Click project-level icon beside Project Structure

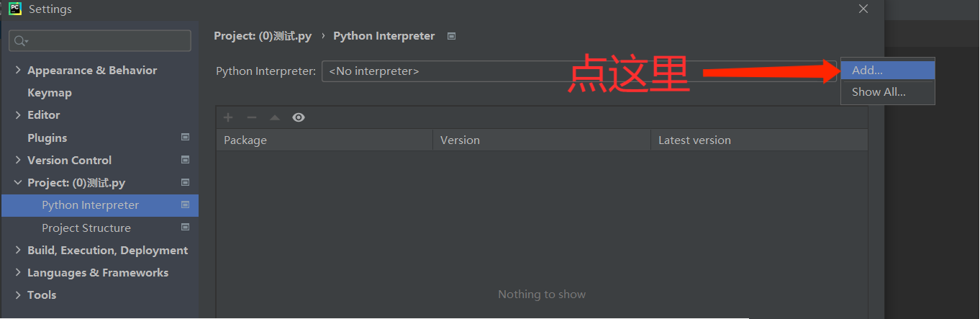tap(185, 228)
